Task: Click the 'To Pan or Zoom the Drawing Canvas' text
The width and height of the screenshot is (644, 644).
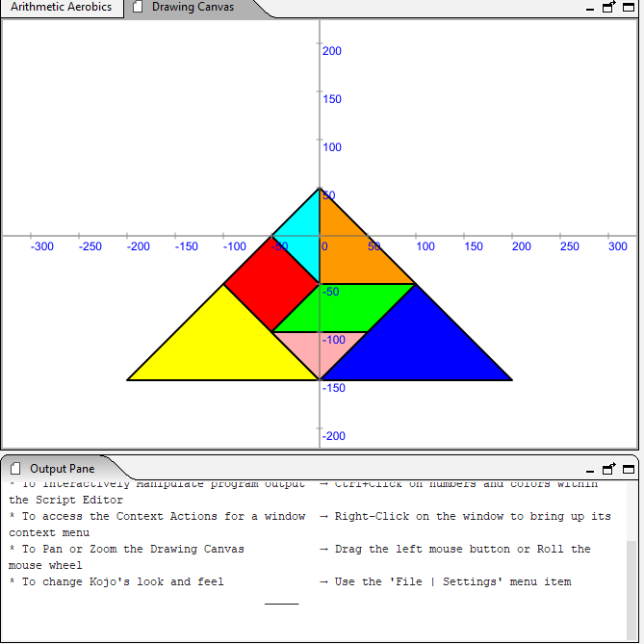Action: click(133, 549)
